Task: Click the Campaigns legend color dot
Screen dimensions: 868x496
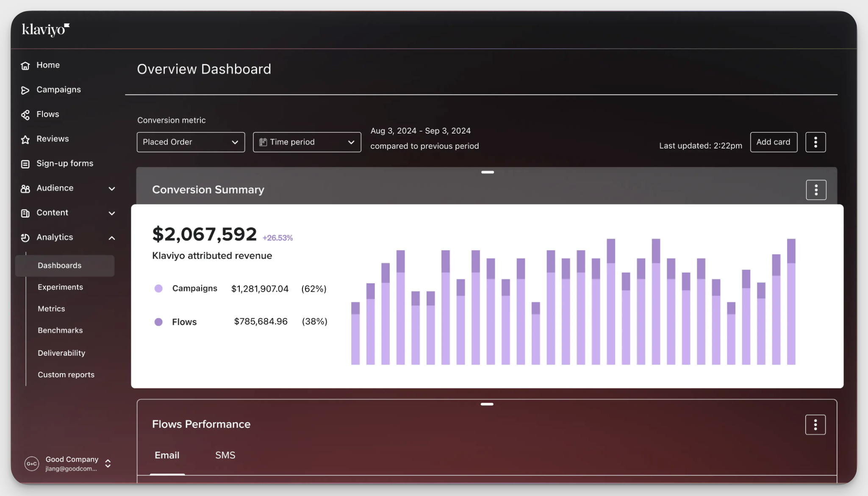Action: pos(158,288)
